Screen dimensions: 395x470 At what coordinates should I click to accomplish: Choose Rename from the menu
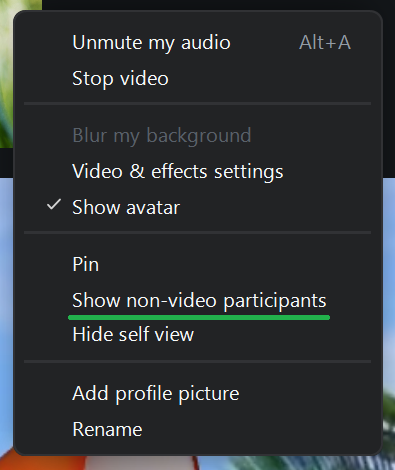[x=198, y=429]
